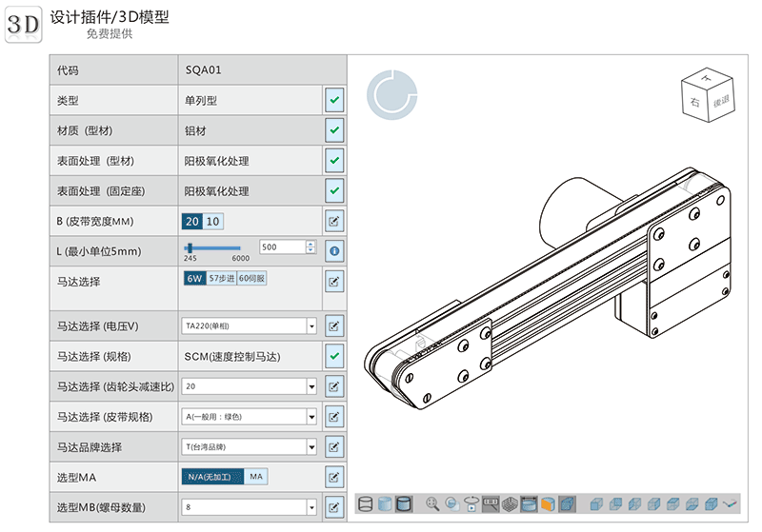This screenshot has width=762, height=532.
Task: Toggle the green checkmark for 类型 row
Action: click(334, 100)
